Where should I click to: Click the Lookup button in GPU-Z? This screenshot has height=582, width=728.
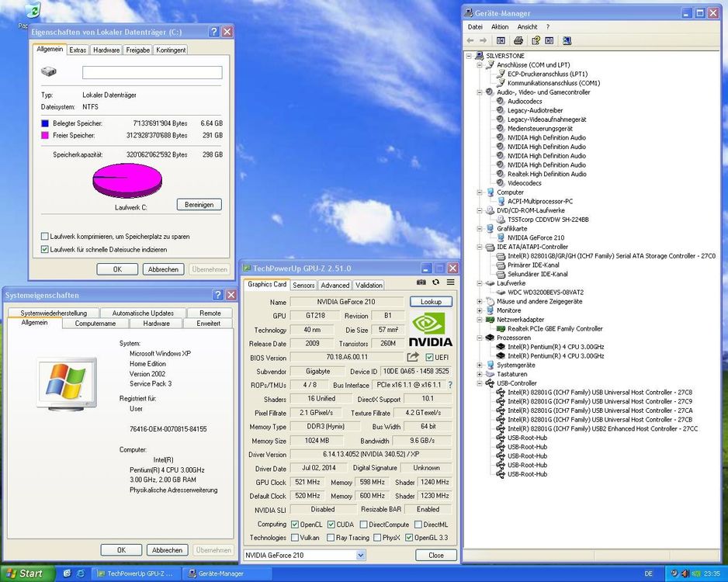click(x=431, y=301)
